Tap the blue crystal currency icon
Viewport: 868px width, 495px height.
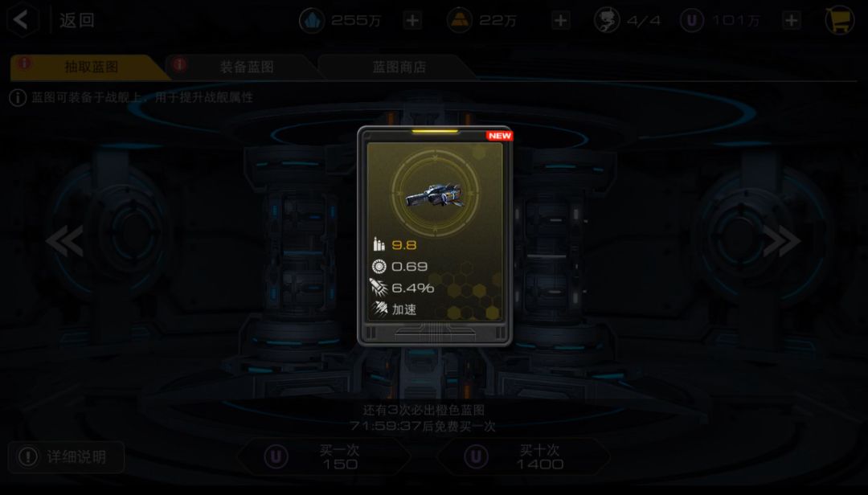(312, 20)
